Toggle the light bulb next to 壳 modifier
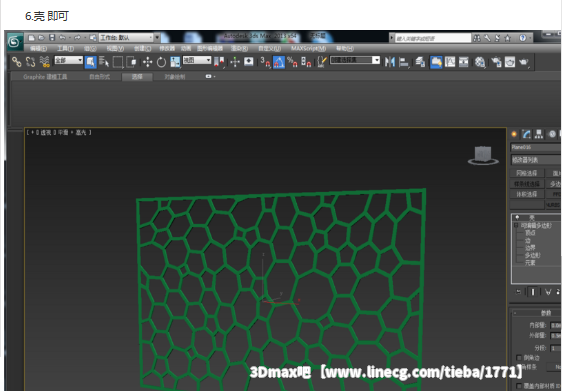The width and height of the screenshot is (562, 391). pyautogui.click(x=517, y=217)
